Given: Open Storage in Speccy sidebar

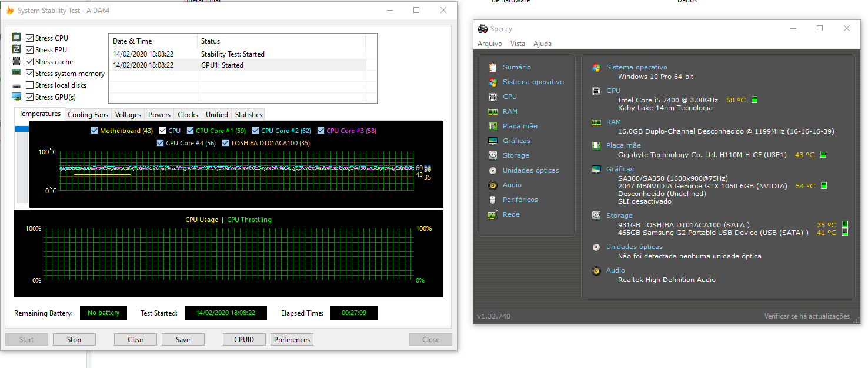Looking at the screenshot, I should (x=516, y=155).
